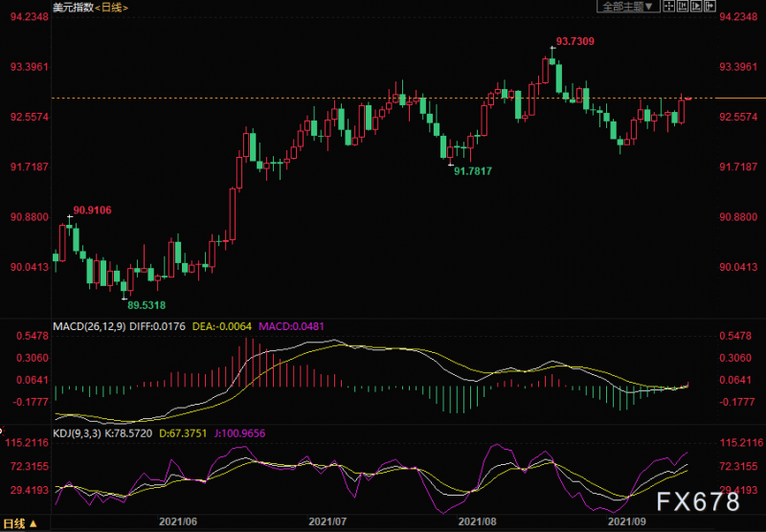Click the 90.8800 value on right price axis
Image resolution: width=766 pixels, height=532 pixels.
tap(738, 217)
